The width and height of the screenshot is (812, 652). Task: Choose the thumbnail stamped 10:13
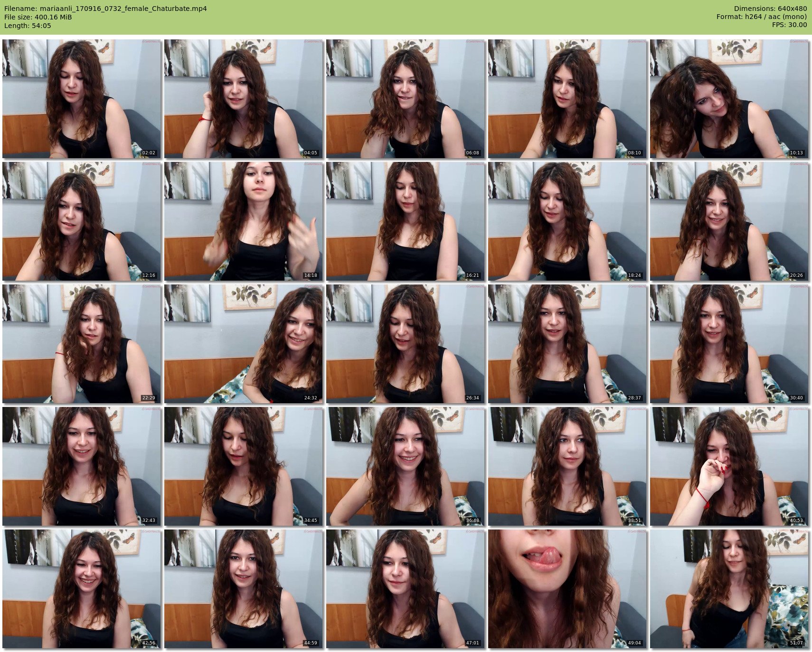729,99
